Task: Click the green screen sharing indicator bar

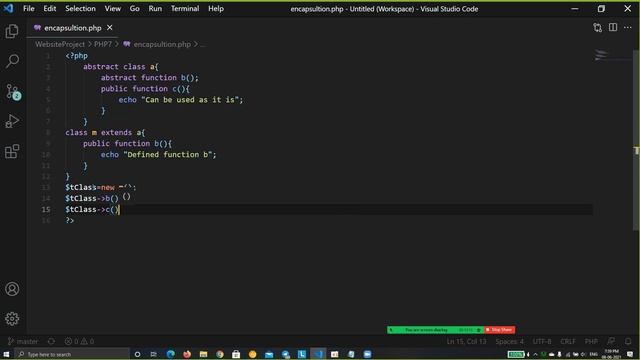Action: pyautogui.click(x=436, y=330)
